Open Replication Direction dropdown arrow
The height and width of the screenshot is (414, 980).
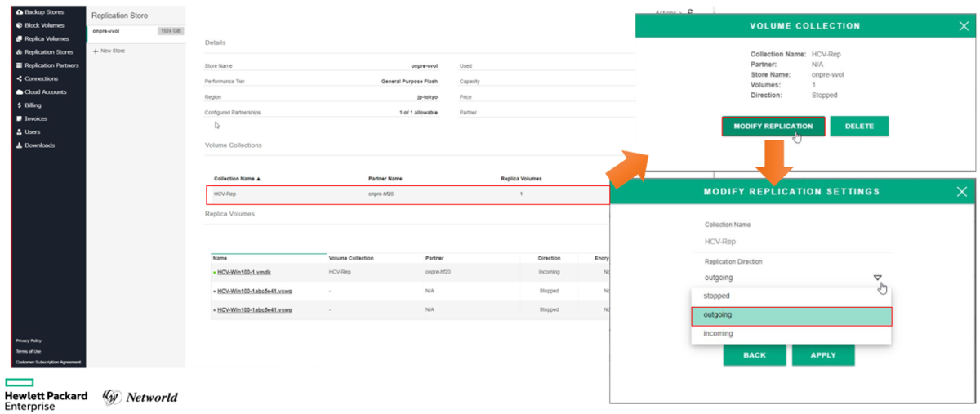878,278
